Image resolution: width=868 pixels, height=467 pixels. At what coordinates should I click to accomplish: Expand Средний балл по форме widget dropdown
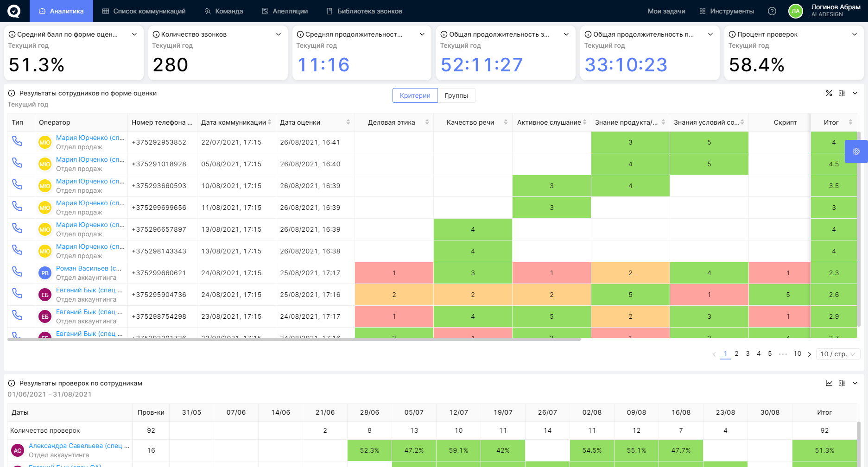coord(134,34)
